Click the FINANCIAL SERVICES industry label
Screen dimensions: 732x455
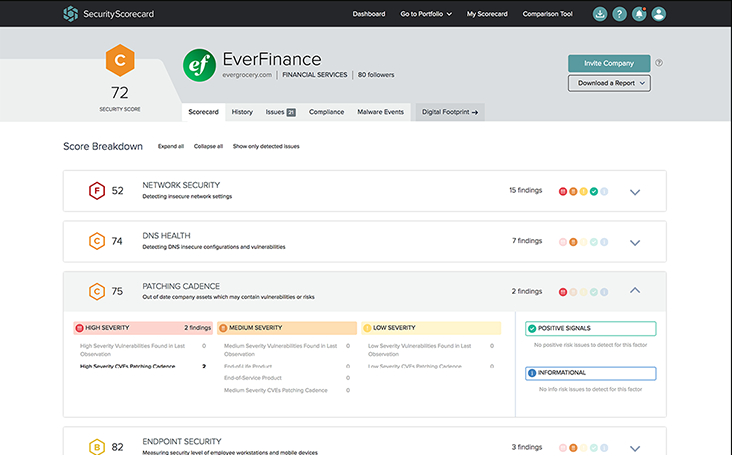(x=315, y=75)
